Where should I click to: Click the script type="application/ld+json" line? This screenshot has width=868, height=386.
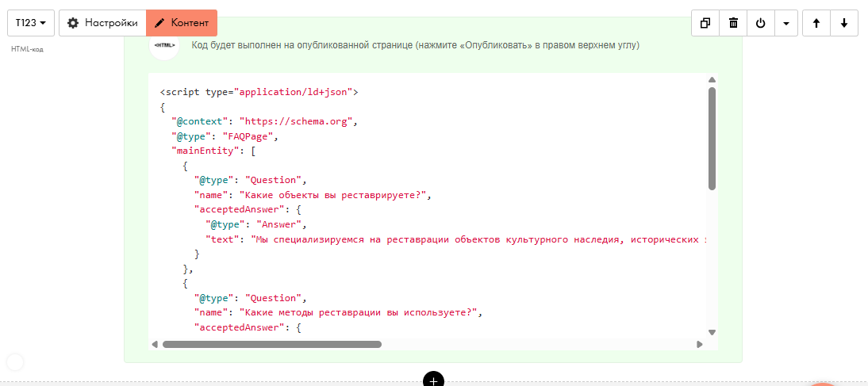259,92
